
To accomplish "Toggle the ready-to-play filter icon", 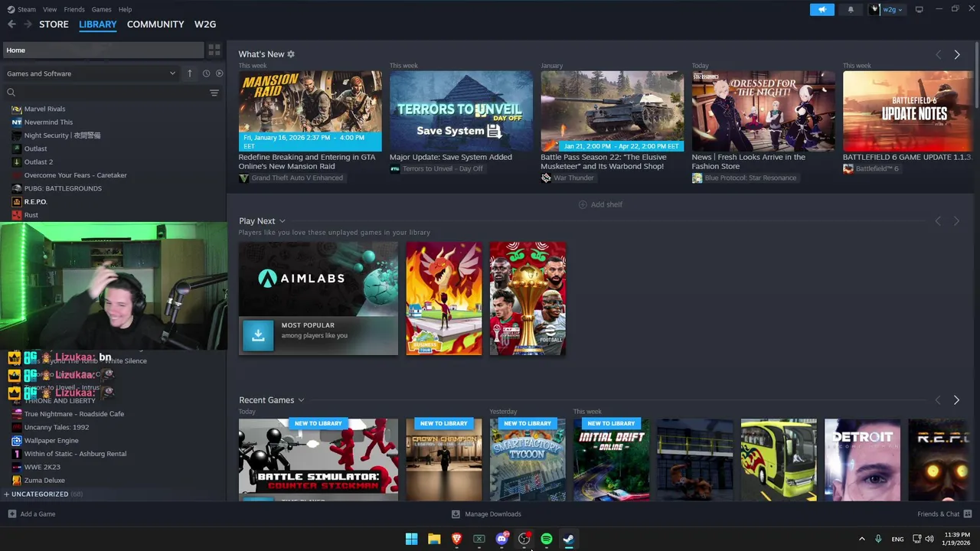I will [220, 73].
